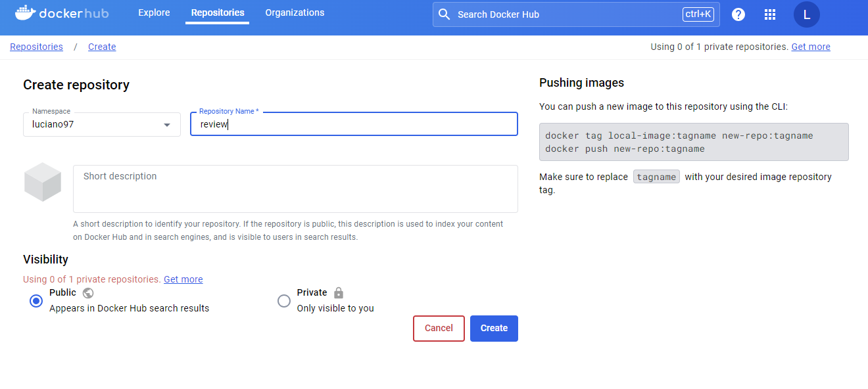Viewport: 868px width, 389px height.
Task: Click the Create repository heading
Action: click(76, 85)
